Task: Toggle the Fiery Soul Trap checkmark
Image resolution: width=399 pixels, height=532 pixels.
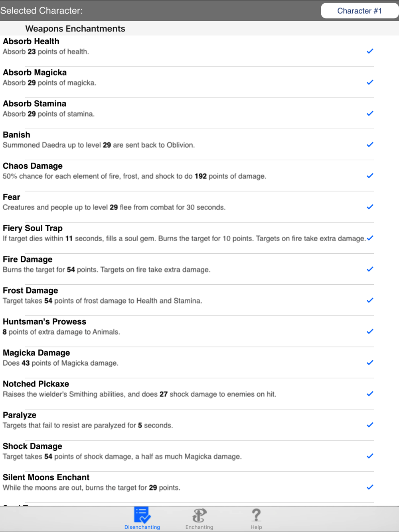Action: click(x=370, y=238)
